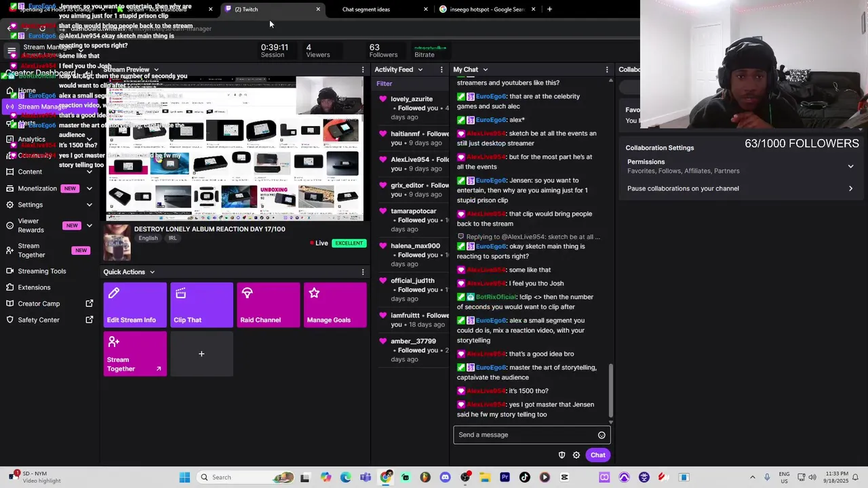
Task: Expand the Monetization sidebar section
Action: tap(90, 188)
